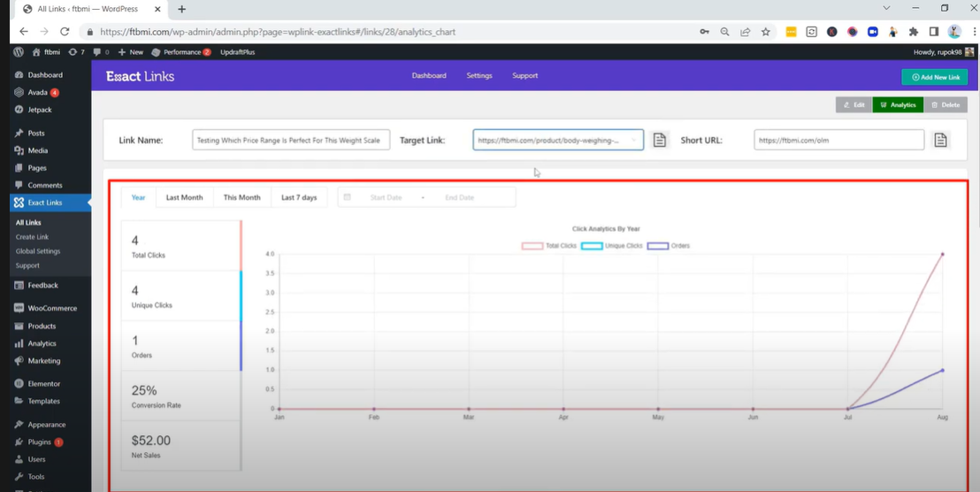Click calendar icon in date range picker
The width and height of the screenshot is (980, 492).
(348, 197)
